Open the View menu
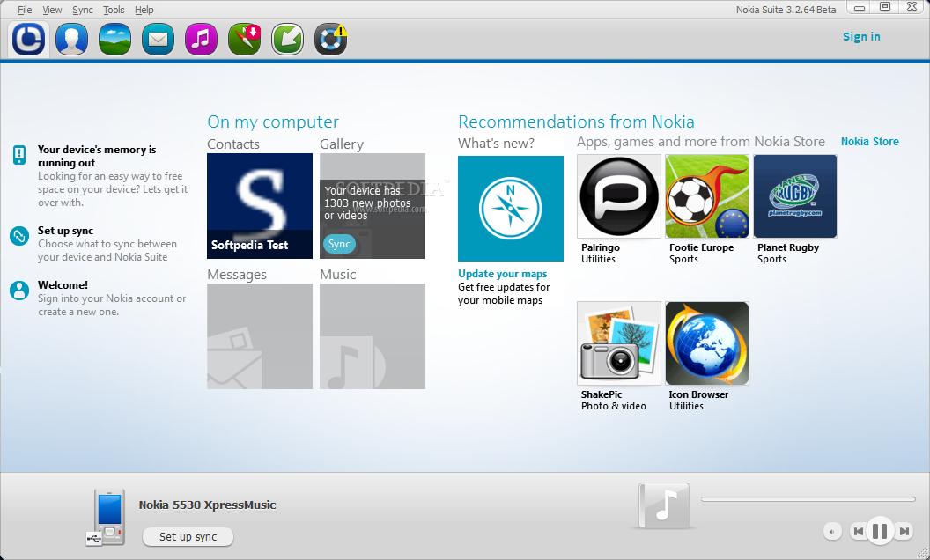 (52, 10)
